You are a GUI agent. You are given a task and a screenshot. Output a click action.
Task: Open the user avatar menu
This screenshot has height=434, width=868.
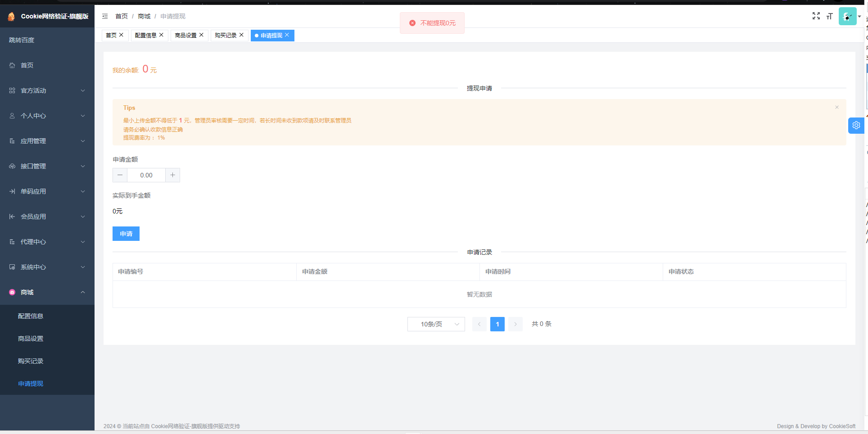(x=848, y=16)
